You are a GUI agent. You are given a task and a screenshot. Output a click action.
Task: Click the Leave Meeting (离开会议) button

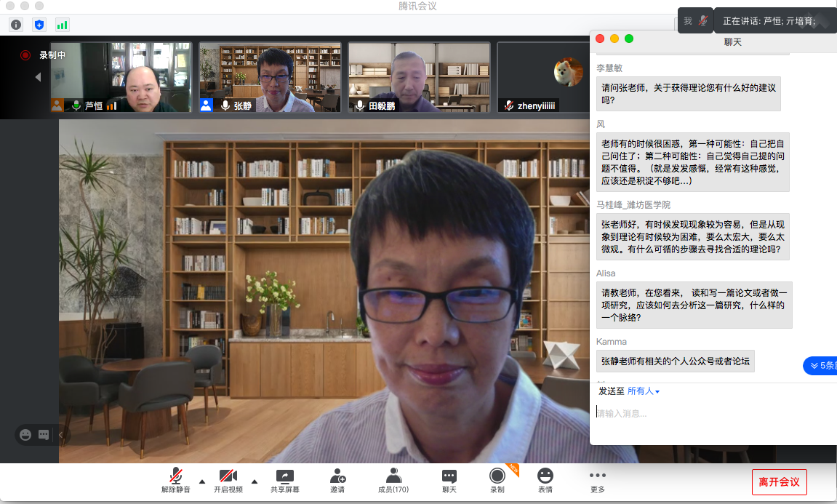[779, 481]
